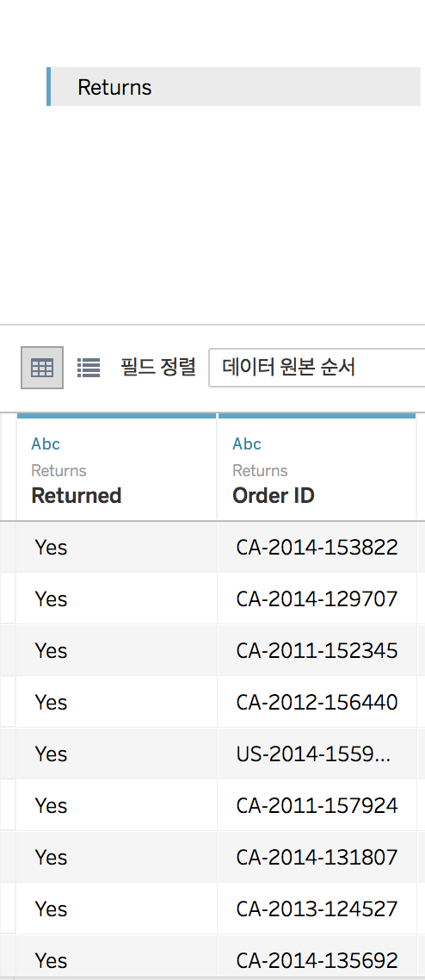
Task: Click cell CA-2011-152345
Action: coord(317,651)
